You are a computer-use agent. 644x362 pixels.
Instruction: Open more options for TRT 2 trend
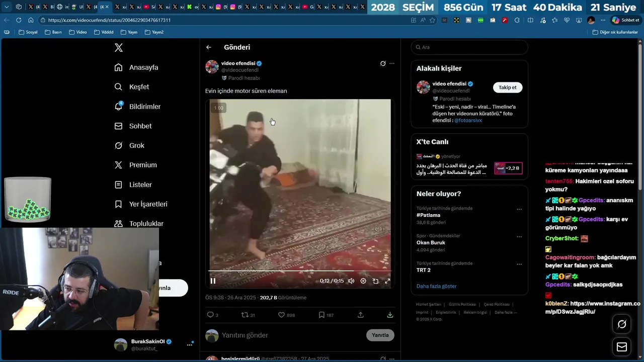tap(519, 264)
